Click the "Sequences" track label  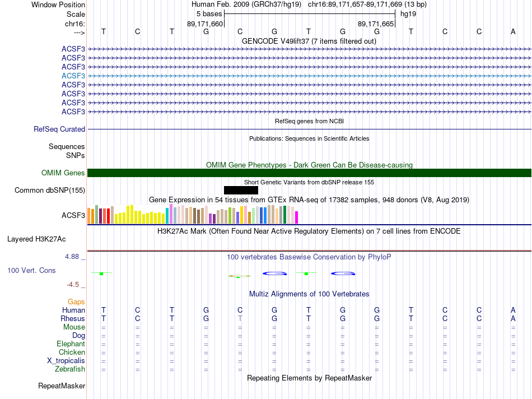(x=67, y=146)
